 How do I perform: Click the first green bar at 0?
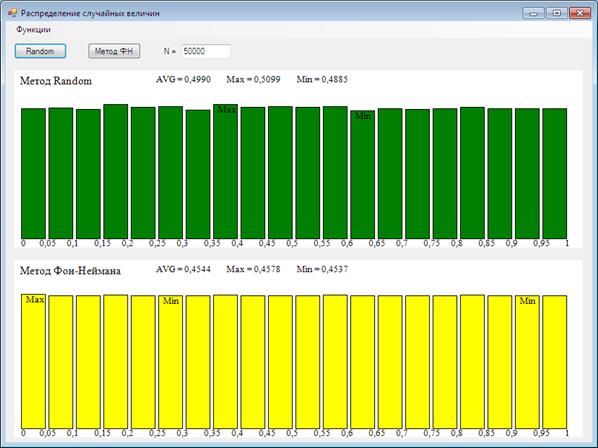pyautogui.click(x=33, y=173)
